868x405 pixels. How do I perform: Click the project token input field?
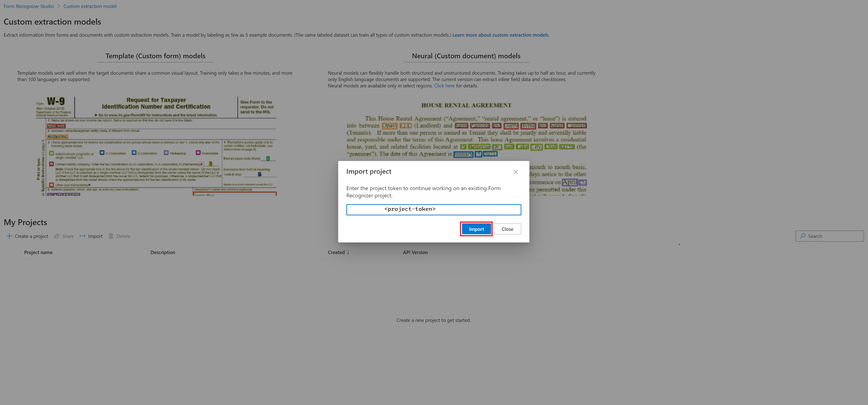(434, 209)
